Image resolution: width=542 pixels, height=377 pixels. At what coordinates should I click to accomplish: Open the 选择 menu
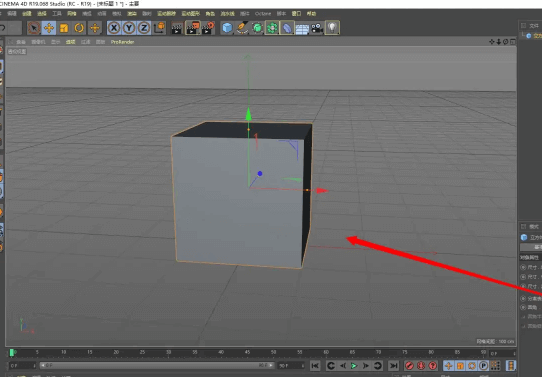[x=41, y=13]
